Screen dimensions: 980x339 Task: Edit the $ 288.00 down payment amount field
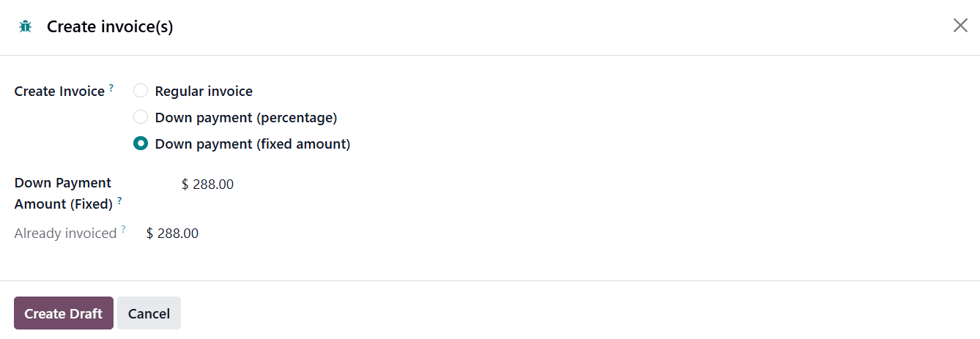[x=213, y=185]
